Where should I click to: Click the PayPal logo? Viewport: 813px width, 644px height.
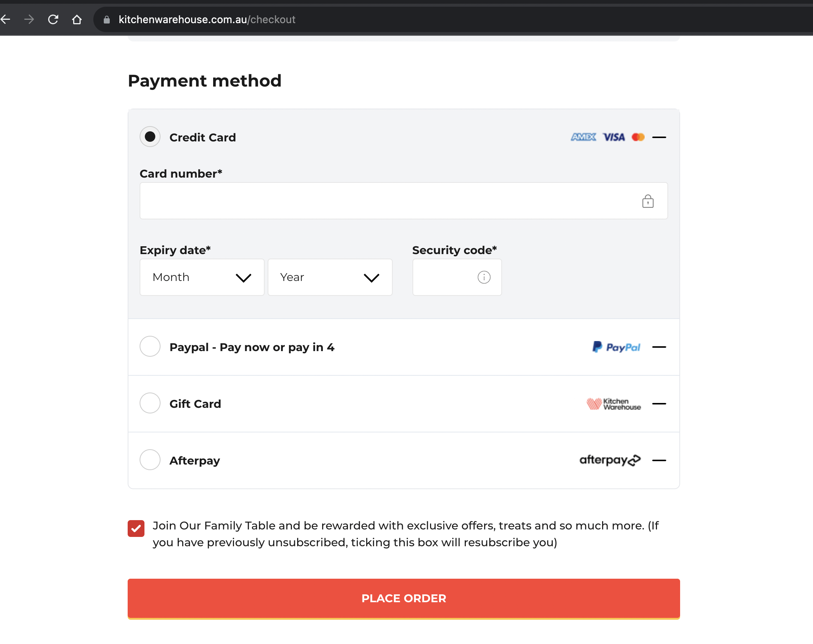pyautogui.click(x=616, y=347)
